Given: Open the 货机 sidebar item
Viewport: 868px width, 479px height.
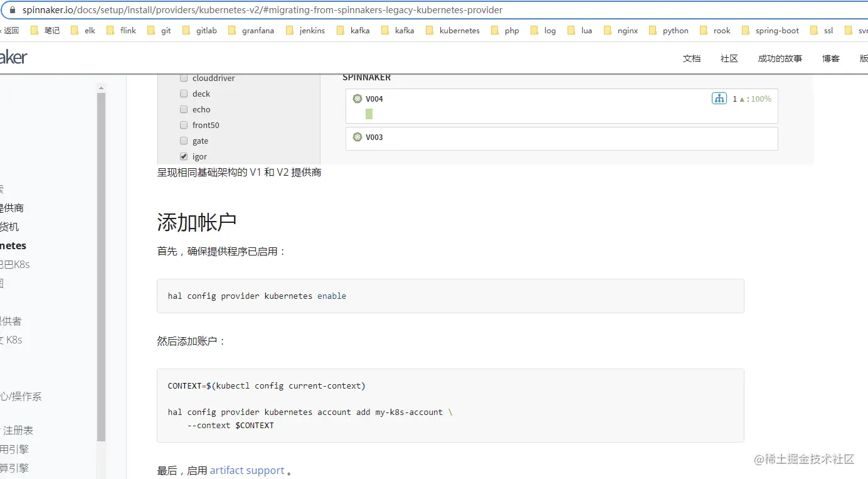Looking at the screenshot, I should [9, 227].
